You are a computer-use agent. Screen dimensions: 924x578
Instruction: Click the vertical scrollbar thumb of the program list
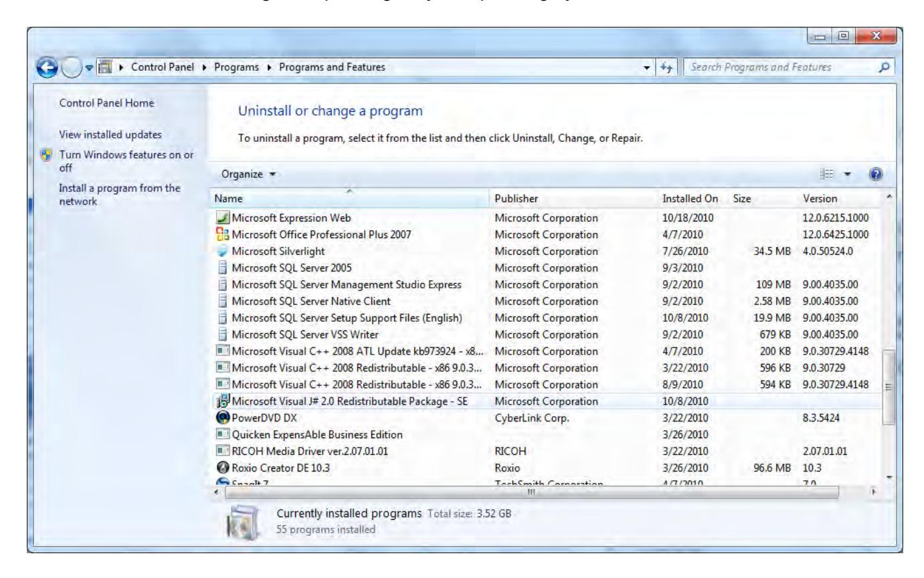click(x=889, y=386)
